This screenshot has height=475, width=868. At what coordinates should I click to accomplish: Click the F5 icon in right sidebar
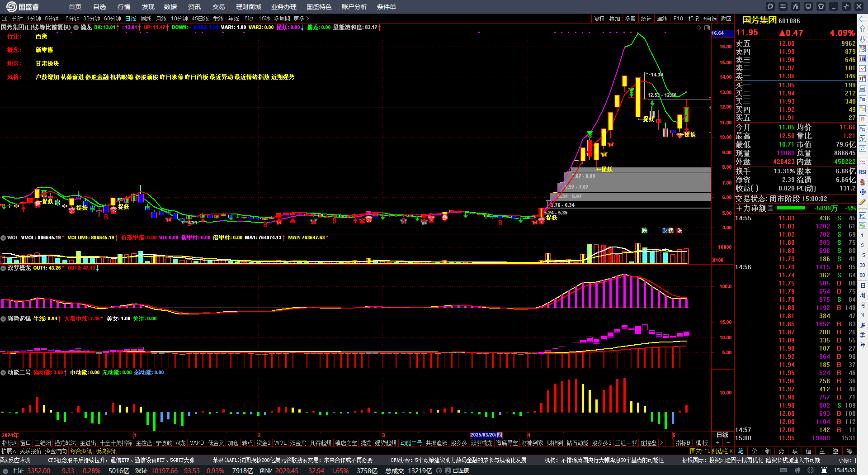(863, 215)
